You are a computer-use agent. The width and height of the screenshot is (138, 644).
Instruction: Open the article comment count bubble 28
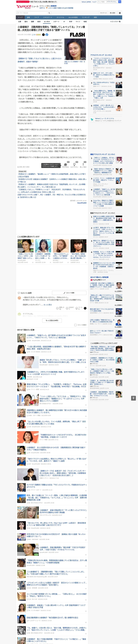click(34, 35)
